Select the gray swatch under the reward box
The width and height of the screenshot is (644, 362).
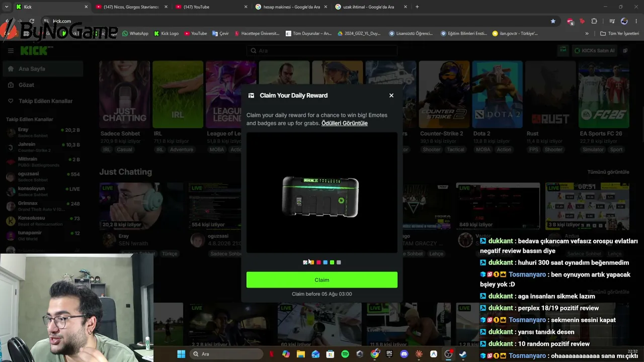coord(339,262)
